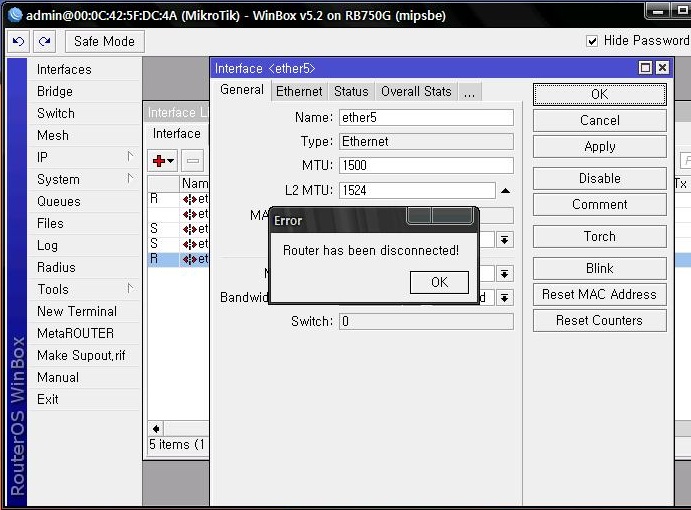The image size is (691, 510).
Task: Click the WinBox logo in title bar
Action: coord(15,15)
